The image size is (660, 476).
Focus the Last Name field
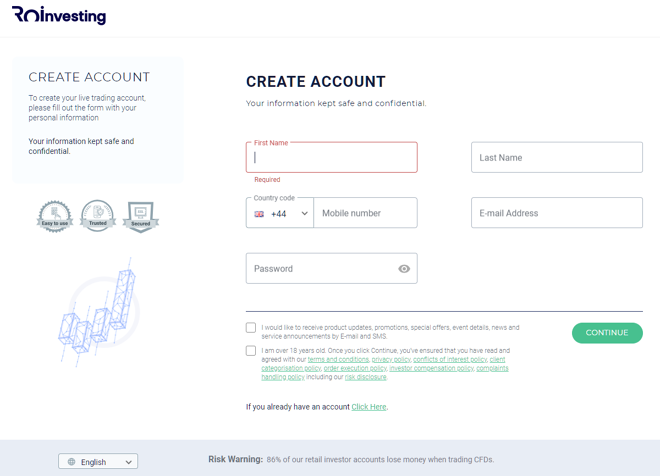pos(557,157)
